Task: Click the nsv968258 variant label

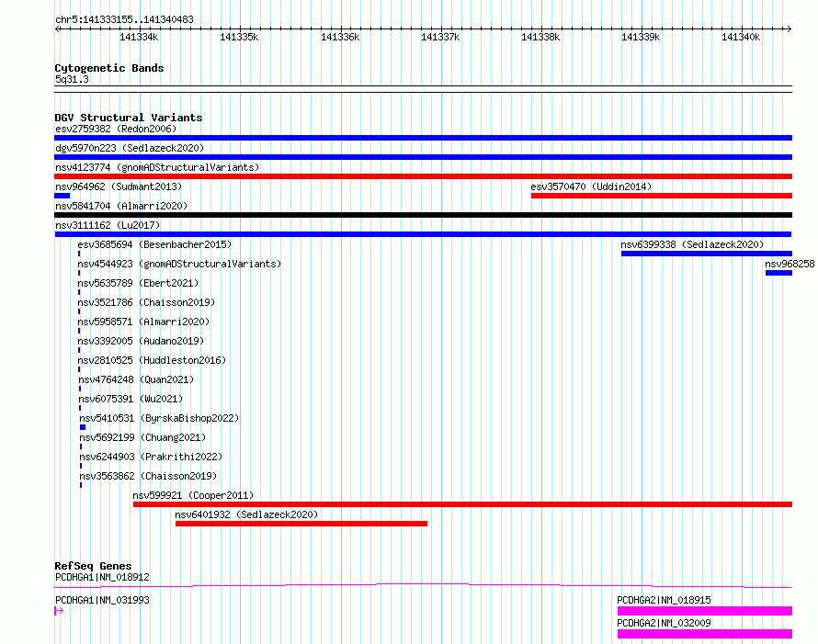Action: click(x=790, y=264)
